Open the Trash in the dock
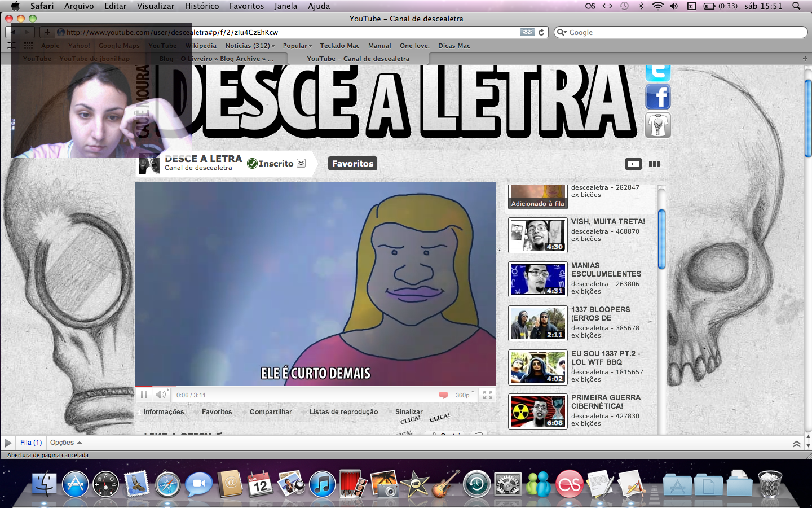 point(770,484)
